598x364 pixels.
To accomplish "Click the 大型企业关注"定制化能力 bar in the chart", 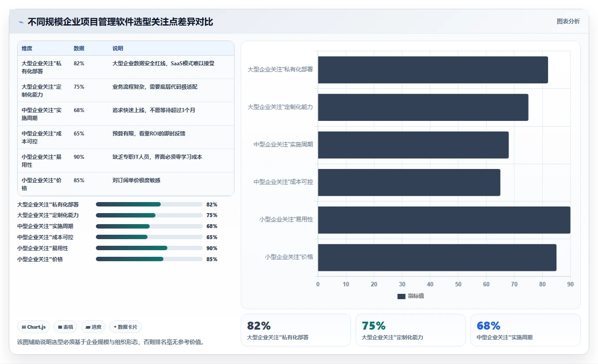I will [423, 107].
